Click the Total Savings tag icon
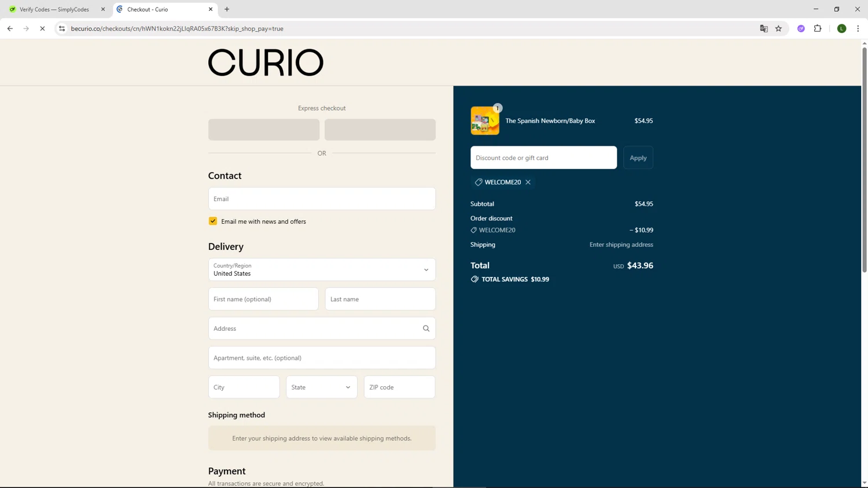 click(x=475, y=279)
